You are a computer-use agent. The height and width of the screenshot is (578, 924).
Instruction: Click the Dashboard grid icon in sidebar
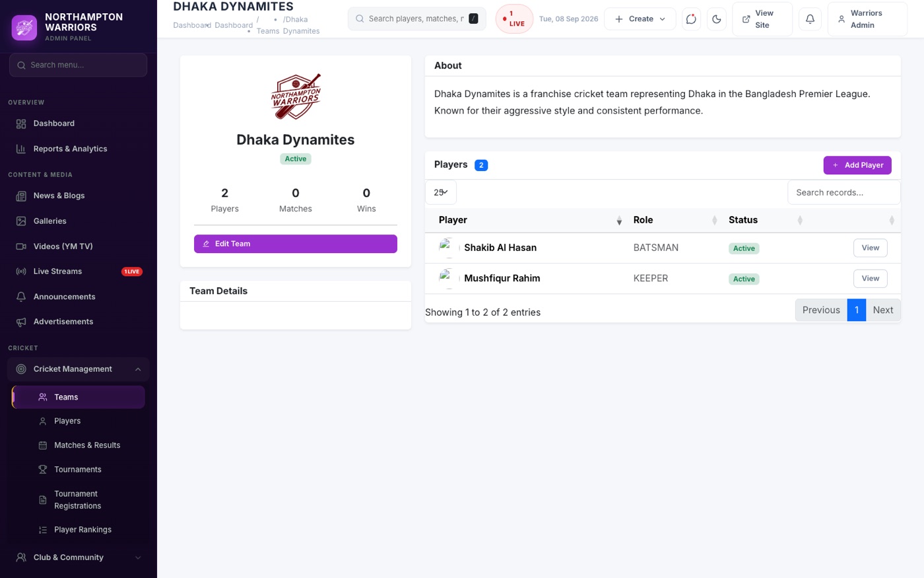click(21, 124)
